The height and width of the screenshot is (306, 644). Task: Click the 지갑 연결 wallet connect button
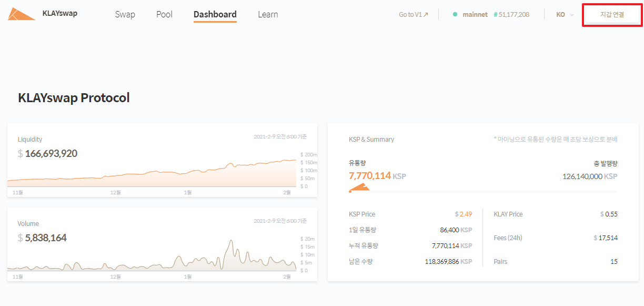(612, 15)
